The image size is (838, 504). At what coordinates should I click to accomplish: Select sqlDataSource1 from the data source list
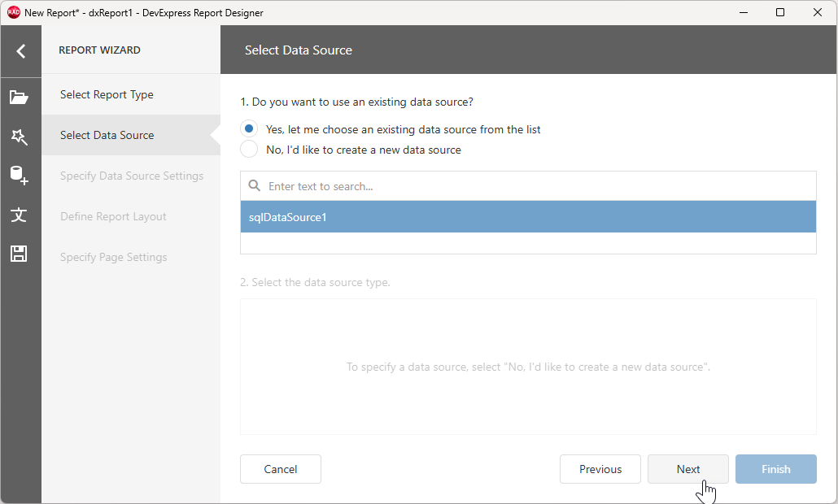527,217
